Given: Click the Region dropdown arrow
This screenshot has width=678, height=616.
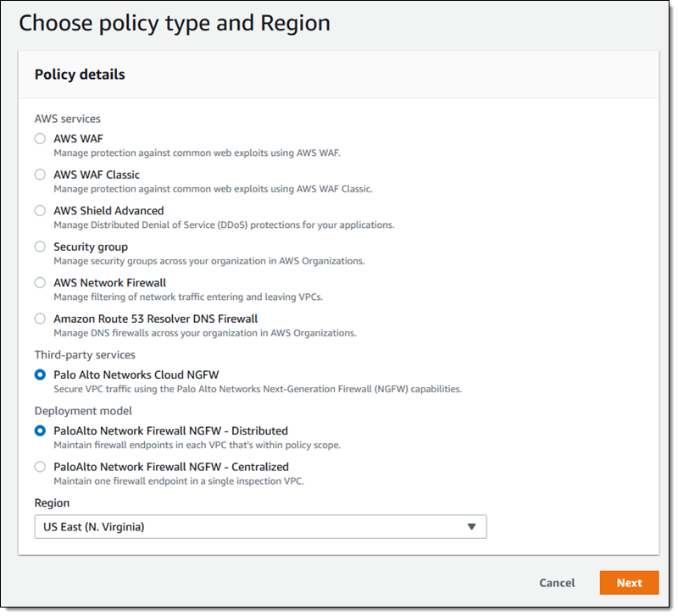Looking at the screenshot, I should pos(472,527).
